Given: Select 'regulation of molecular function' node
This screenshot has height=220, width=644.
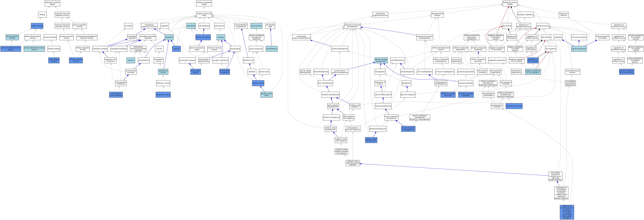Looking at the screenshot, I should pos(619,26).
